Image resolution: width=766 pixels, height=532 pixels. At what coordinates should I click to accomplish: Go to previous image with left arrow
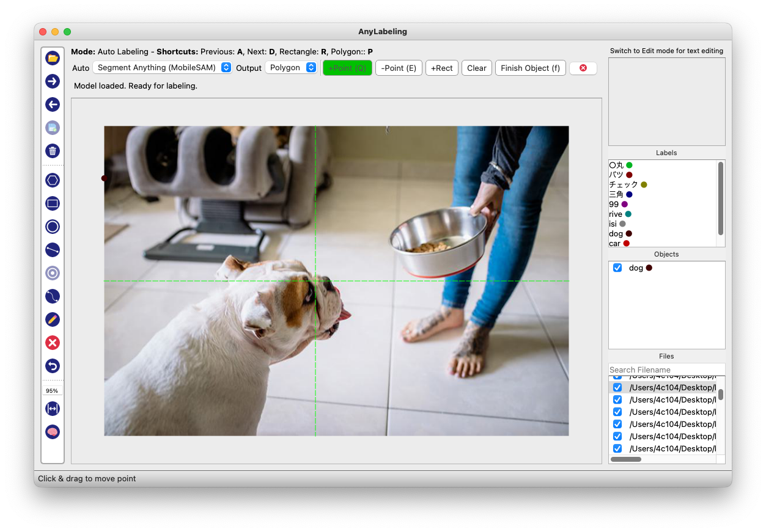[53, 104]
